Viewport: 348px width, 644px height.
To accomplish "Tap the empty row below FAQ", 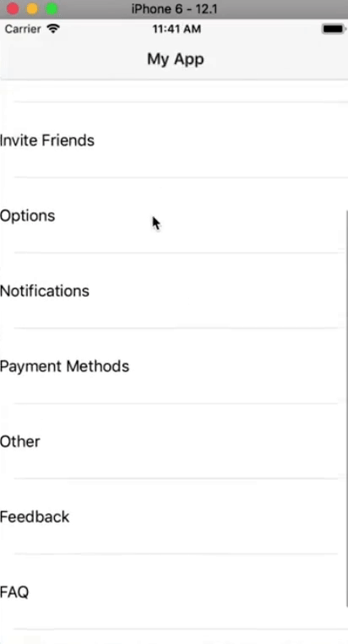I will coord(174,636).
